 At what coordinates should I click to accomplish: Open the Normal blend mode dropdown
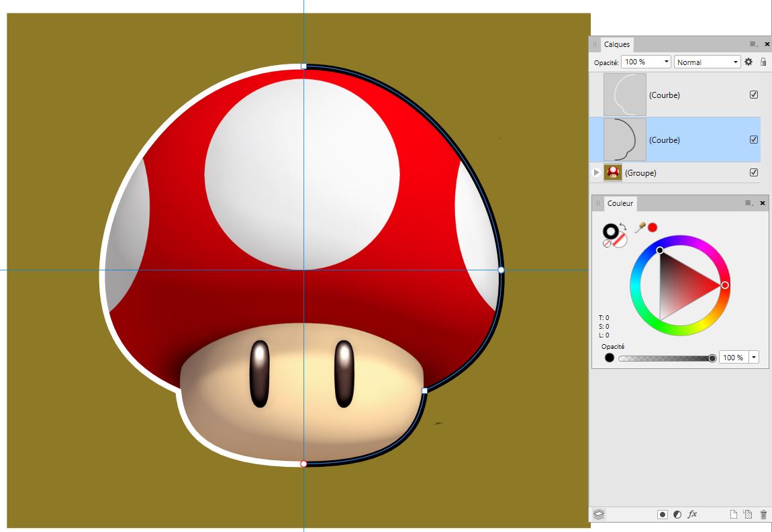click(707, 62)
